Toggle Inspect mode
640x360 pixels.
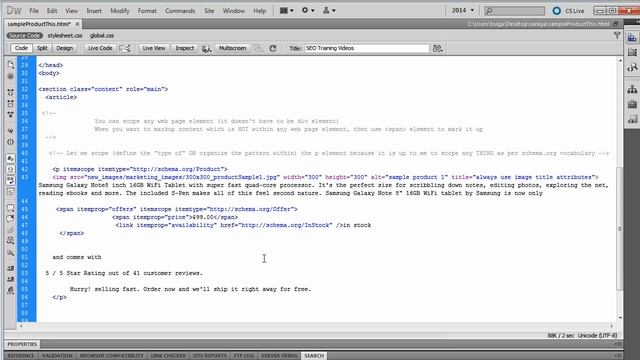[184, 48]
